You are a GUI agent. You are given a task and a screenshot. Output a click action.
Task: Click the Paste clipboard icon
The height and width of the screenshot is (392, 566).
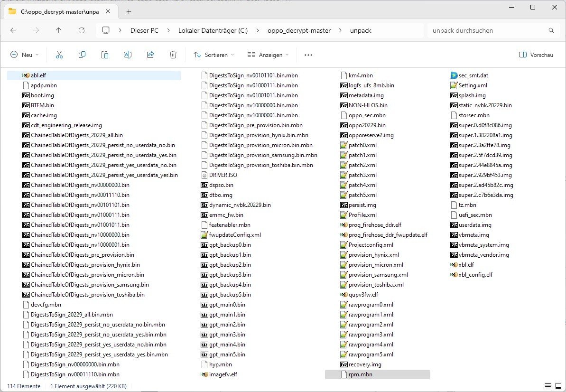pos(105,55)
